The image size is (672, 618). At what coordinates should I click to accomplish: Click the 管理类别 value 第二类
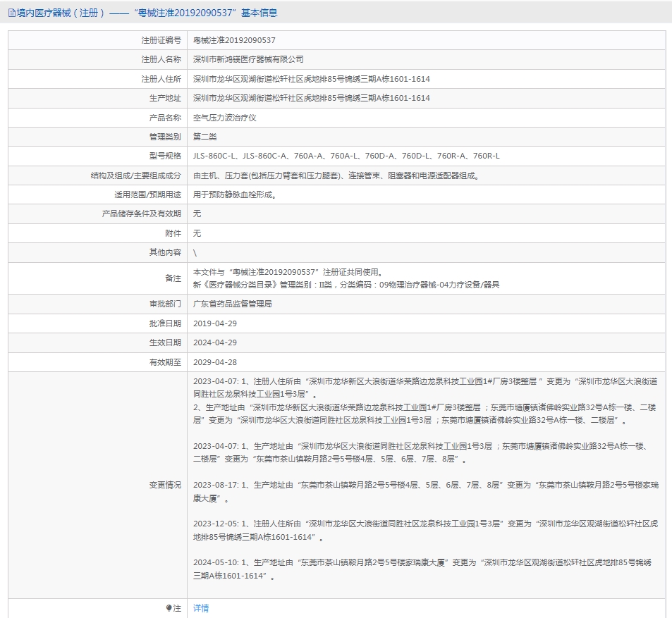(x=205, y=137)
